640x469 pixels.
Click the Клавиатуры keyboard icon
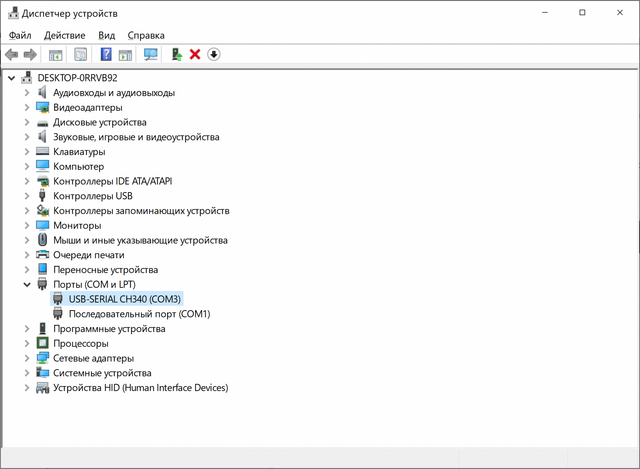tap(42, 151)
